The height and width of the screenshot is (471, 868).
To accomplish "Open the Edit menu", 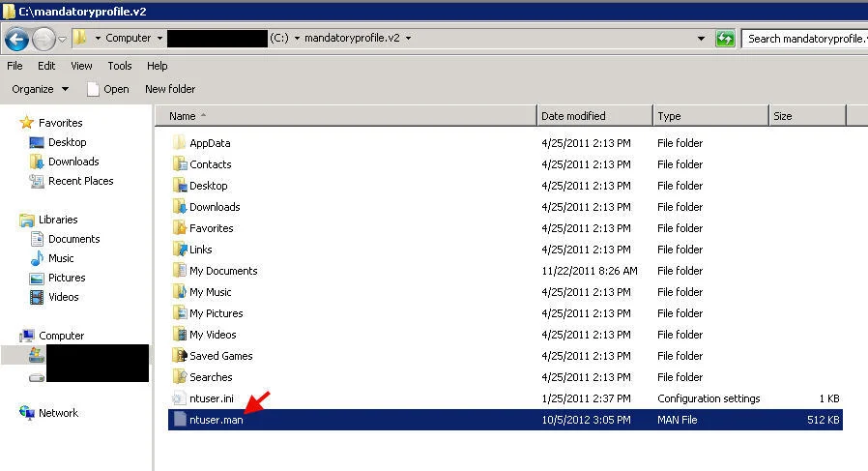I will [x=46, y=66].
